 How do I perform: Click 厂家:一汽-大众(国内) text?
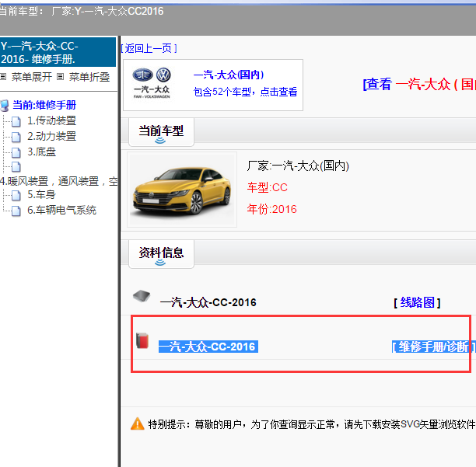tap(298, 166)
